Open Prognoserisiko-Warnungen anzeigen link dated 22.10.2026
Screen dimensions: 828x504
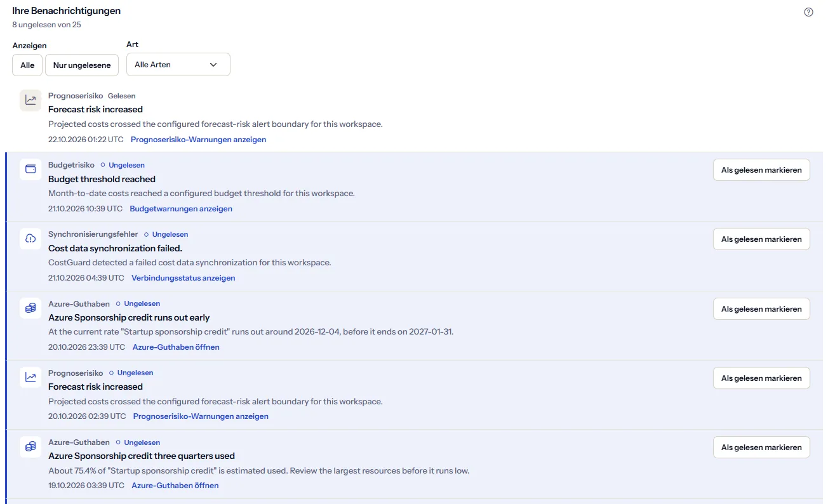(198, 140)
